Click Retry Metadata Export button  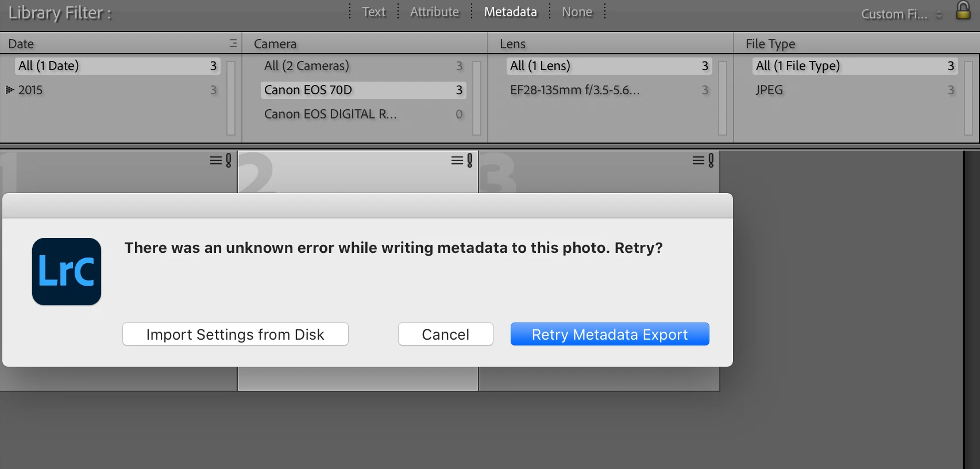pyautogui.click(x=610, y=334)
